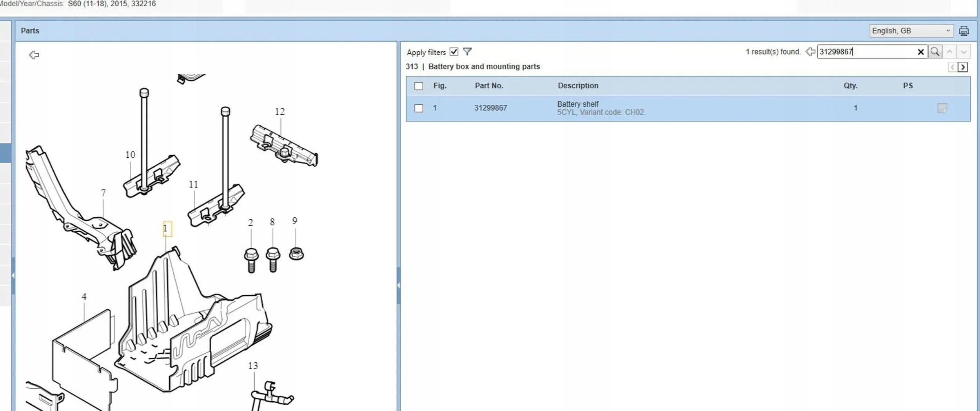Click callout 11 in the diagram

(x=193, y=184)
